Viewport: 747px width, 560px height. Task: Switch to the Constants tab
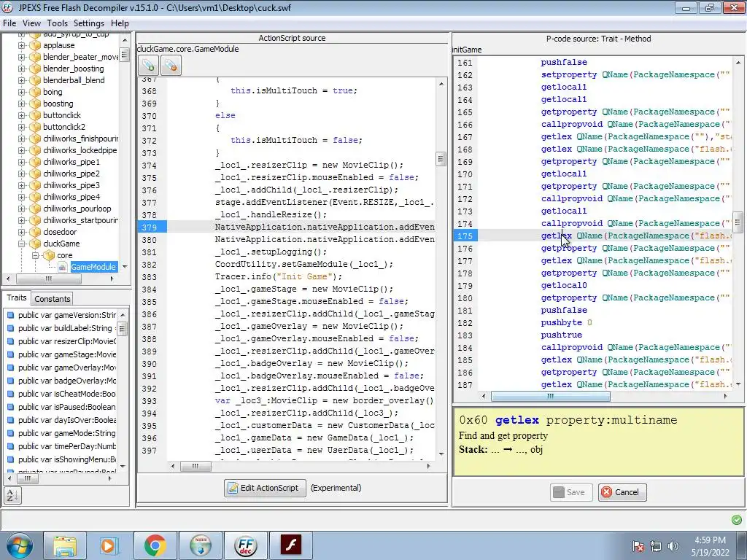[x=53, y=299]
